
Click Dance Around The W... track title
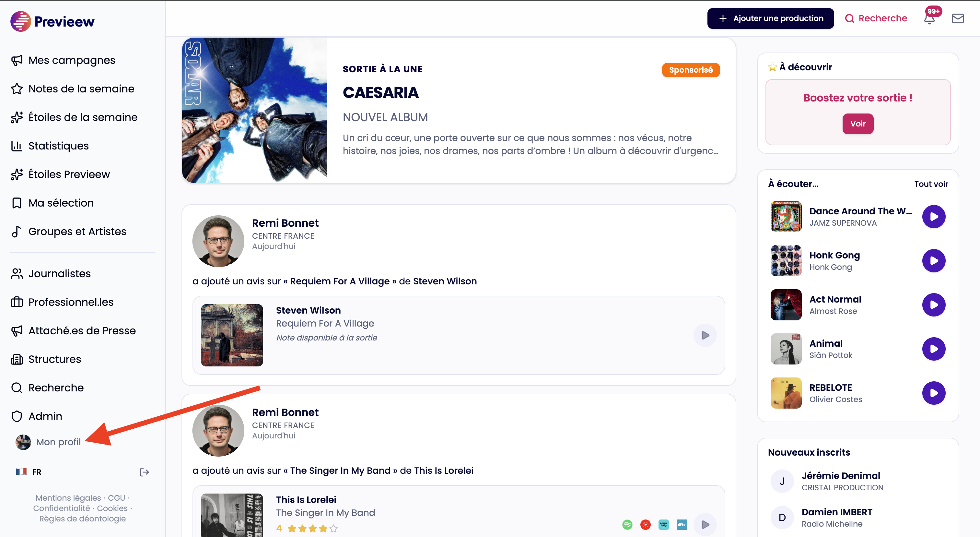[860, 211]
